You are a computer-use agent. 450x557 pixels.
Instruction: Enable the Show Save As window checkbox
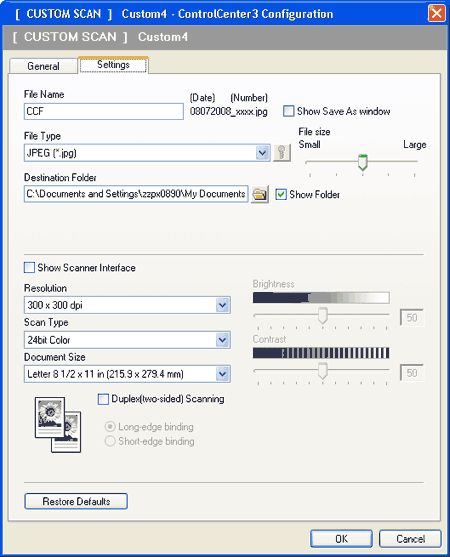tap(288, 111)
